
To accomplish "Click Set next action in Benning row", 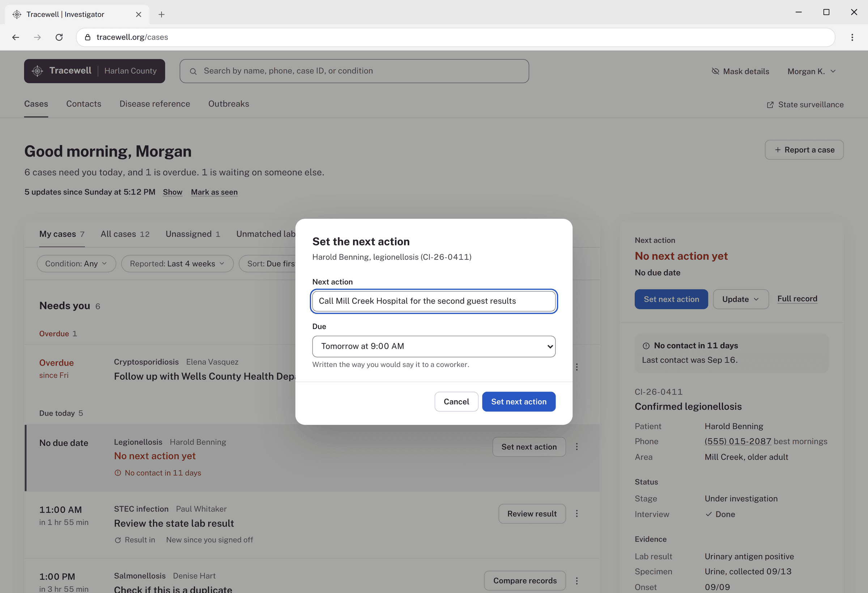I will [x=529, y=447].
